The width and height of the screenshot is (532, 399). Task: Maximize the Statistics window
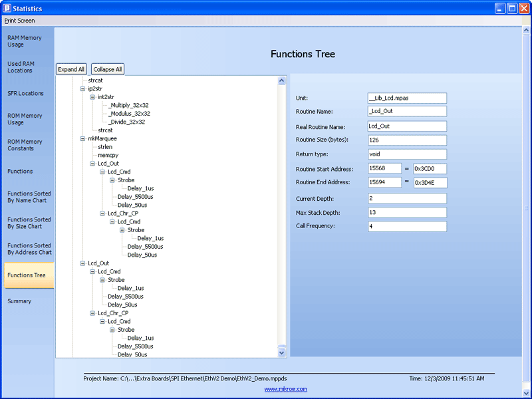coord(512,8)
